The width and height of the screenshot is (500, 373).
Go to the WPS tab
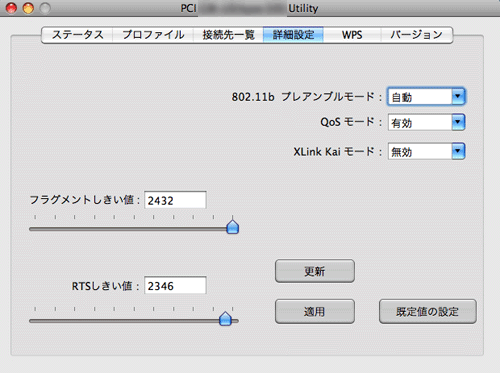352,35
